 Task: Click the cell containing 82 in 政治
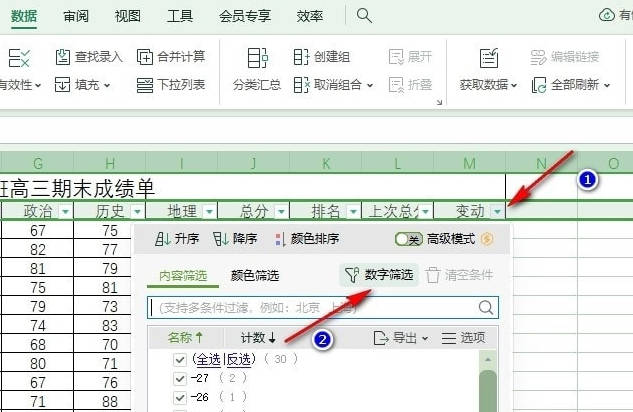38,250
